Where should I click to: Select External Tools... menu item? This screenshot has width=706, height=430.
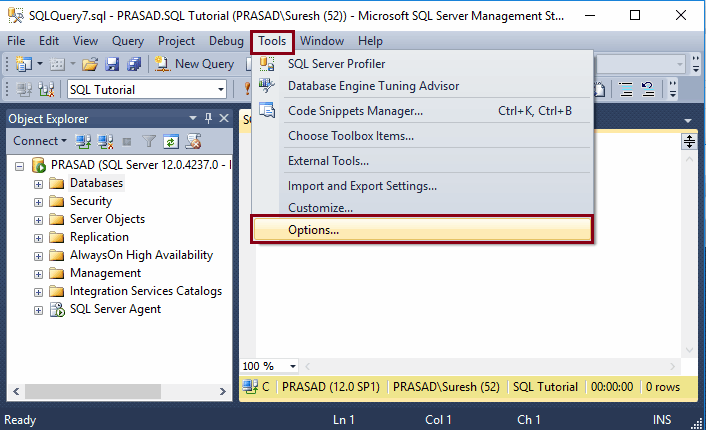click(x=422, y=161)
